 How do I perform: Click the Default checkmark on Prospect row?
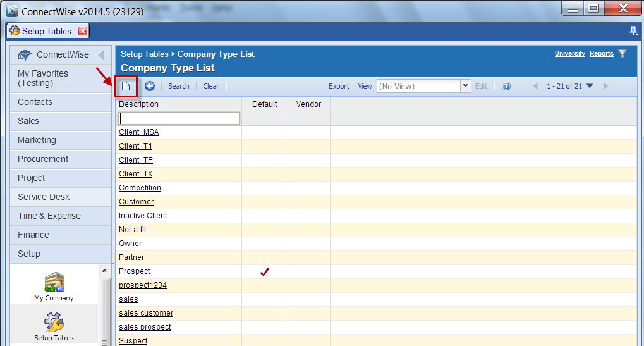[x=265, y=271]
